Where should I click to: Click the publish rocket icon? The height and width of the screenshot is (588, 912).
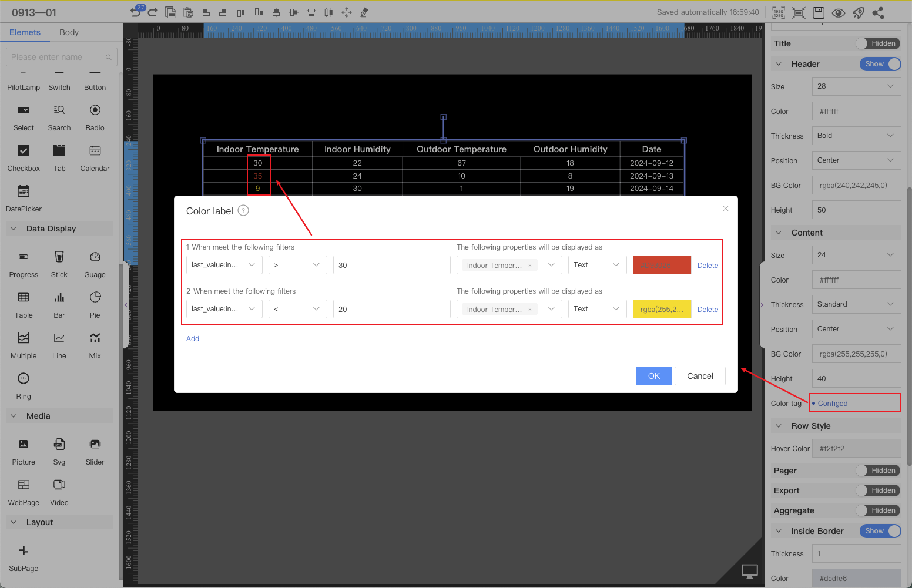point(859,13)
